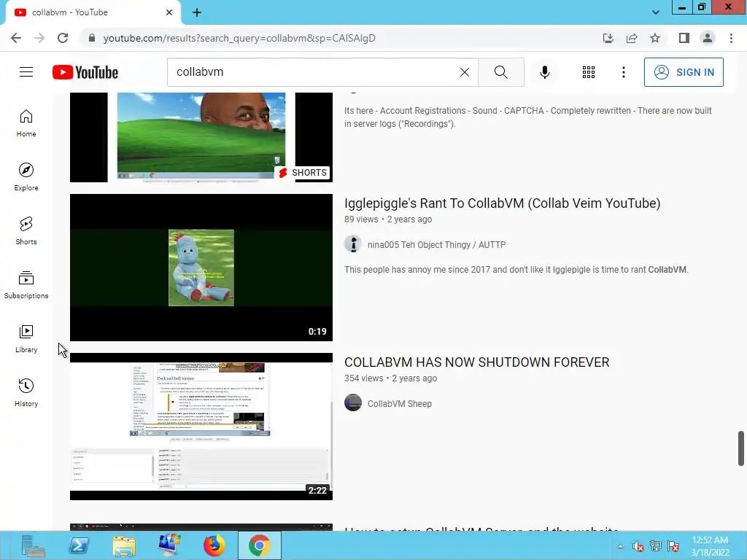The width and height of the screenshot is (747, 560).
Task: View site info padlock icon
Action: pyautogui.click(x=92, y=38)
